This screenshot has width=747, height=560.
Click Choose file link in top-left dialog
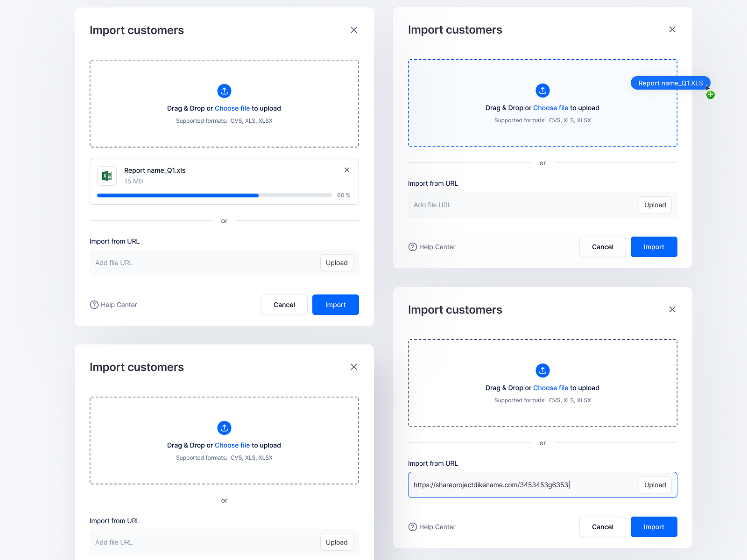pyautogui.click(x=233, y=108)
